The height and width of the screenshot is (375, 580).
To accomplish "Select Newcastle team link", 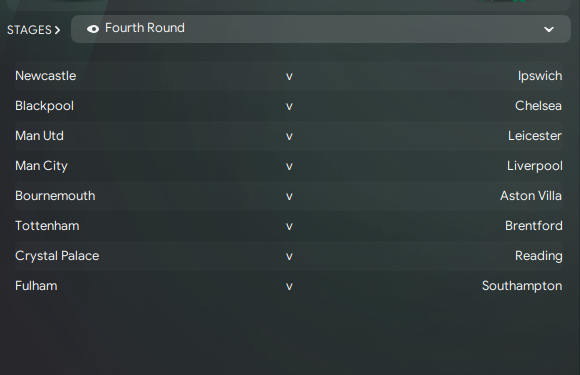I will (x=45, y=76).
